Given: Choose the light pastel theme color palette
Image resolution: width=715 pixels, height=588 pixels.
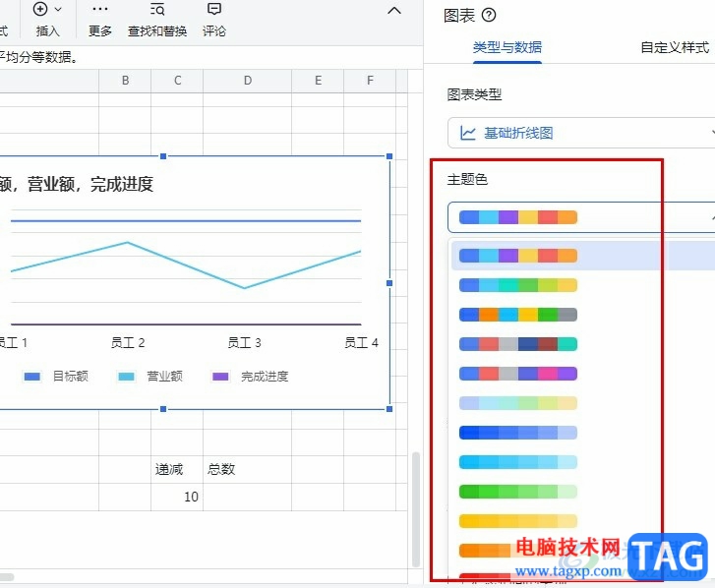Looking at the screenshot, I should pos(518,403).
